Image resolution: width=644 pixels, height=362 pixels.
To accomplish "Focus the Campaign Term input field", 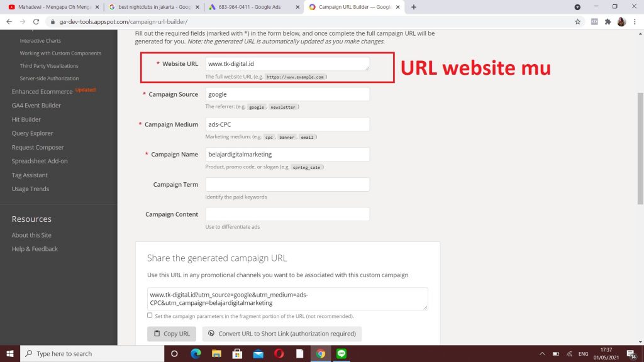I will click(x=287, y=184).
